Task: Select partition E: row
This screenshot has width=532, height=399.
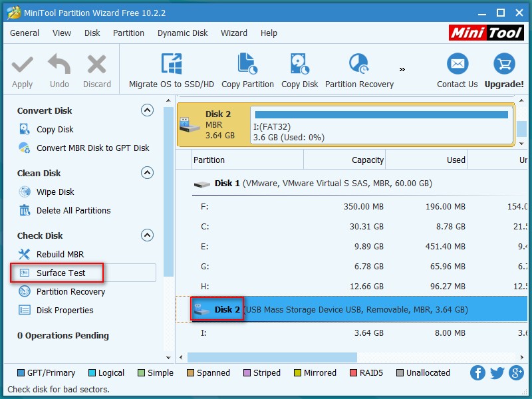Action: (x=352, y=247)
